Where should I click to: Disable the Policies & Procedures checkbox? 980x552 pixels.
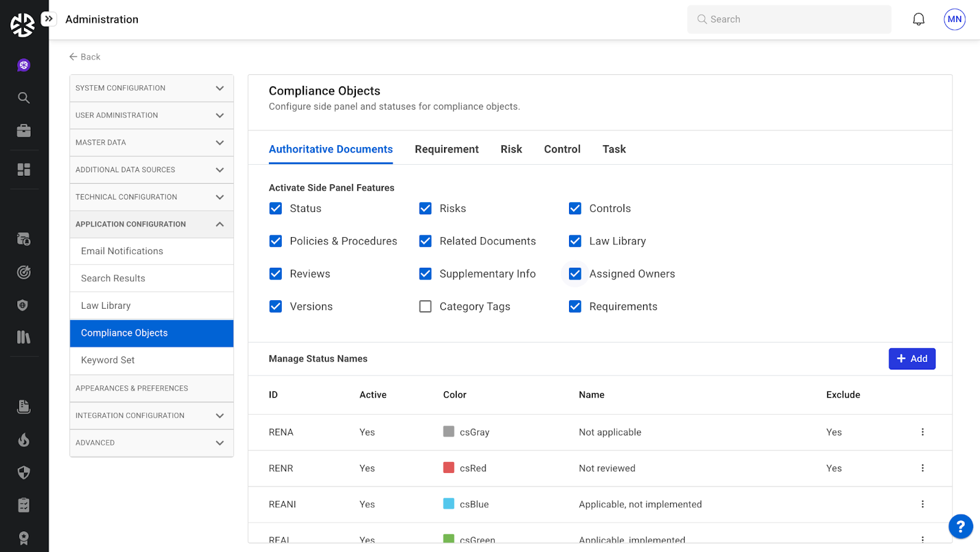click(276, 241)
